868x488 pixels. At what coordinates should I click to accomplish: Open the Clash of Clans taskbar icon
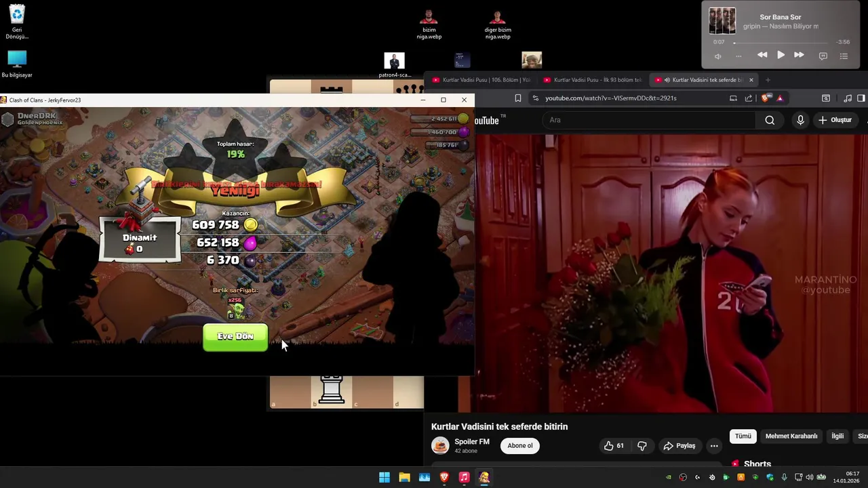tap(484, 477)
